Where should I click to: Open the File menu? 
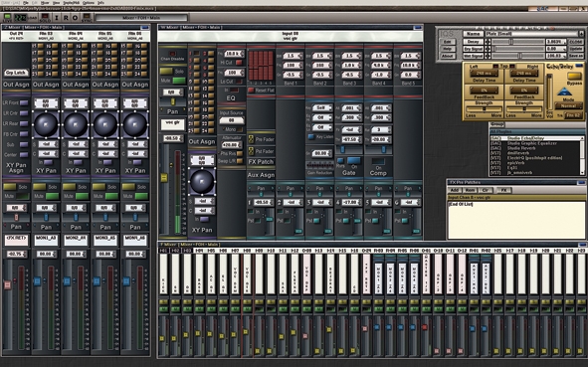pyautogui.click(x=26, y=3)
